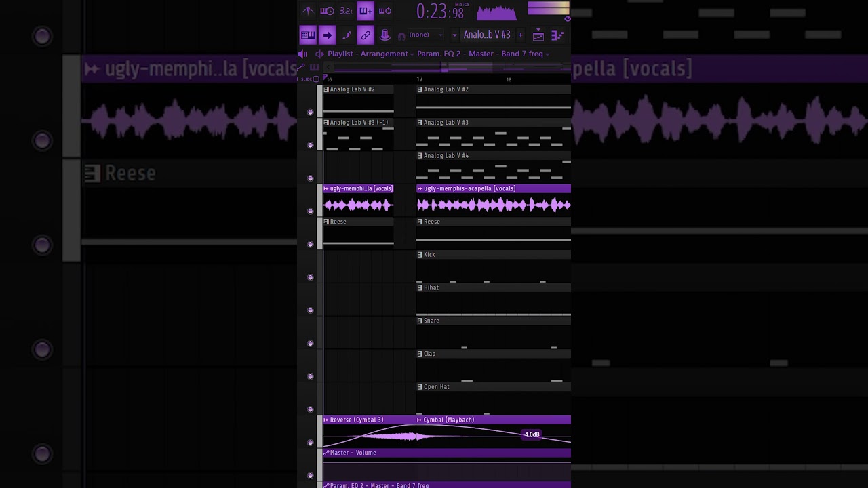Toggle the metronome icon

coord(307,11)
